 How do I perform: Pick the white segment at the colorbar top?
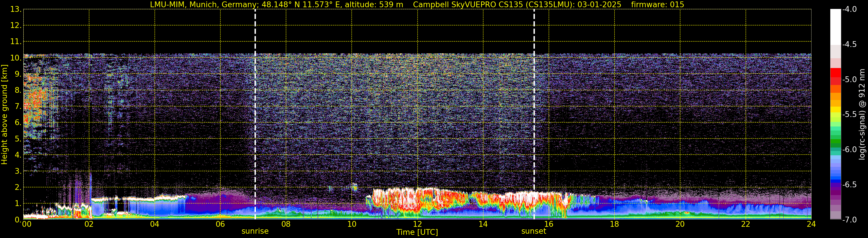tap(835, 27)
